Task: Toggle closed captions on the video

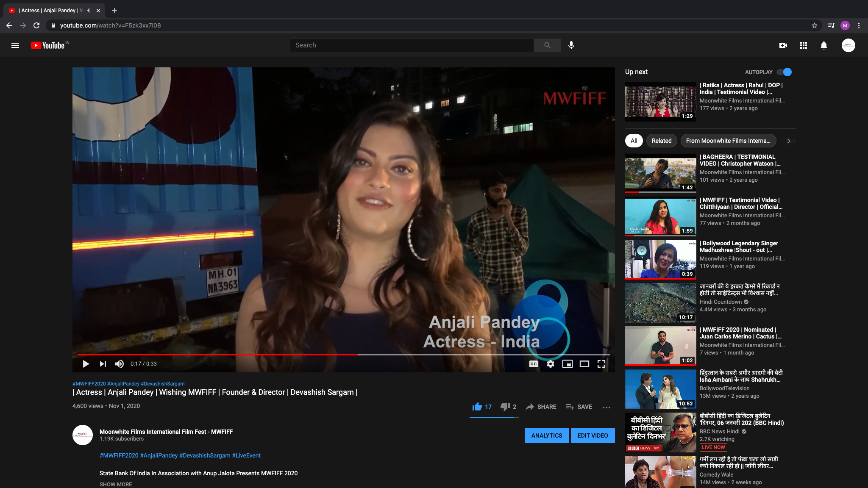Action: [x=533, y=364]
